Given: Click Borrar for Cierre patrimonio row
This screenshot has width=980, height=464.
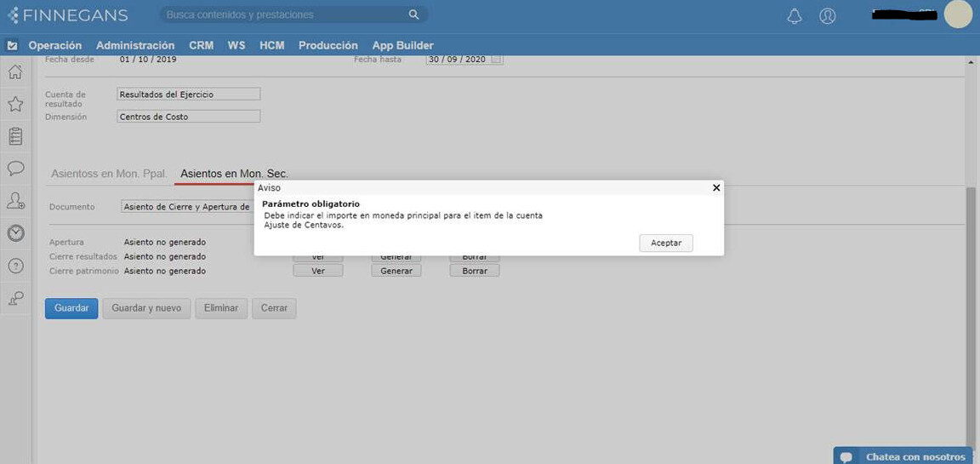Looking at the screenshot, I should coord(475,271).
